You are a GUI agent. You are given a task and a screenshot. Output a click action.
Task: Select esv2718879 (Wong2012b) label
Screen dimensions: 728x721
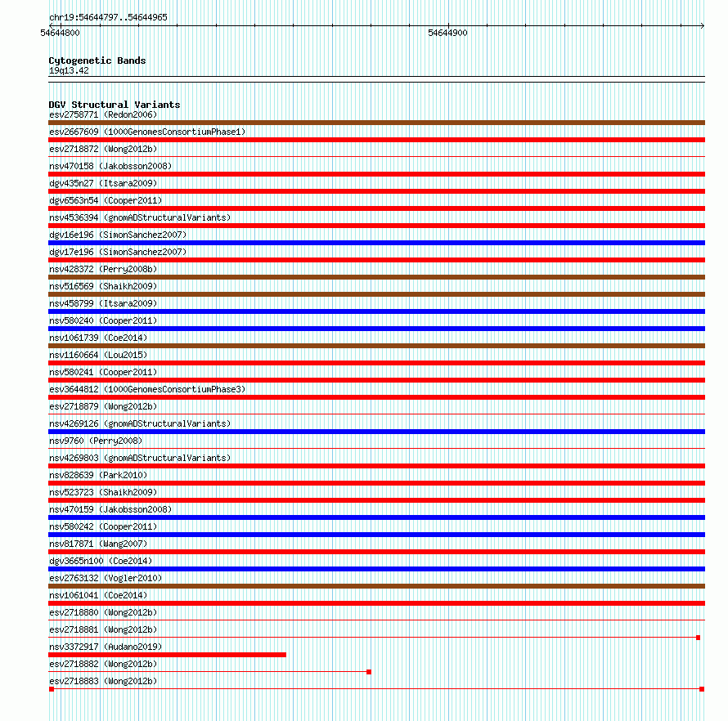103,406
